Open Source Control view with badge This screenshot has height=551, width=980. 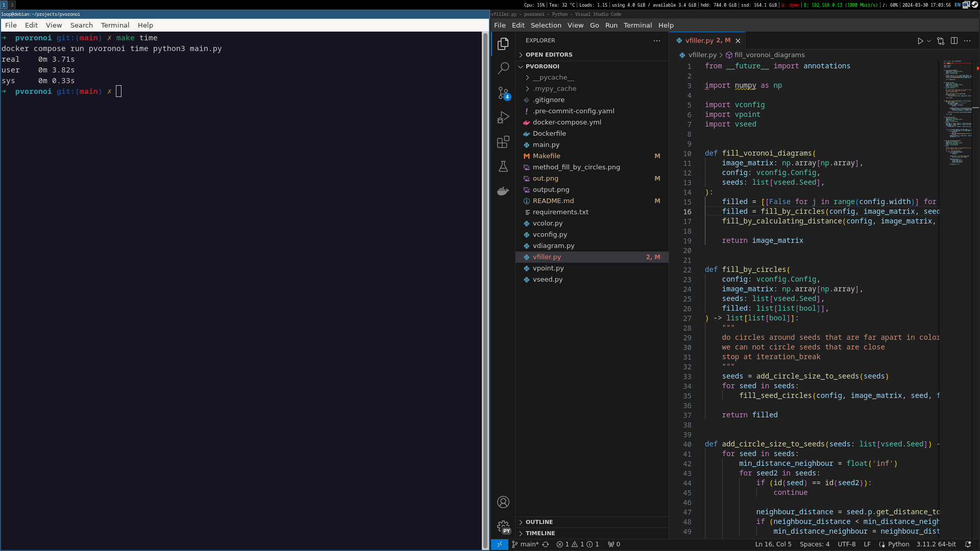tap(503, 93)
